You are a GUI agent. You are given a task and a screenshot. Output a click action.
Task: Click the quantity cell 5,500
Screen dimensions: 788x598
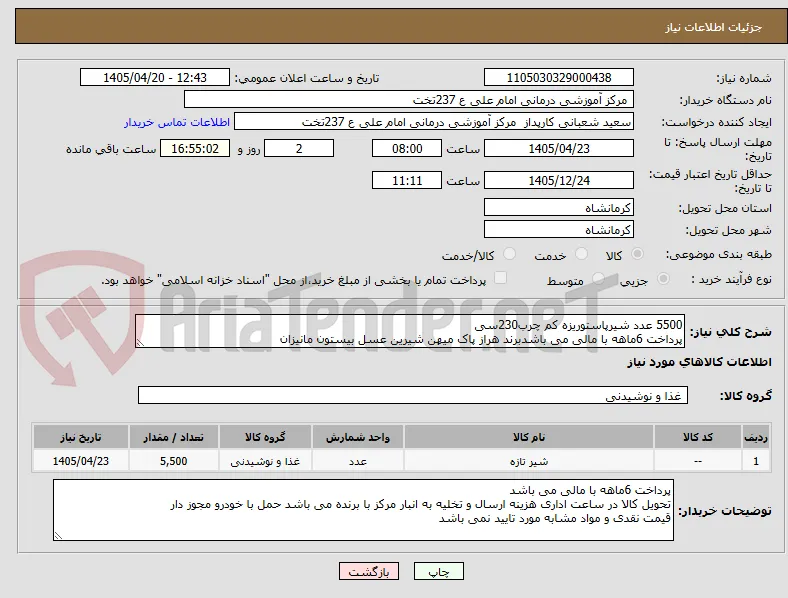pos(174,461)
